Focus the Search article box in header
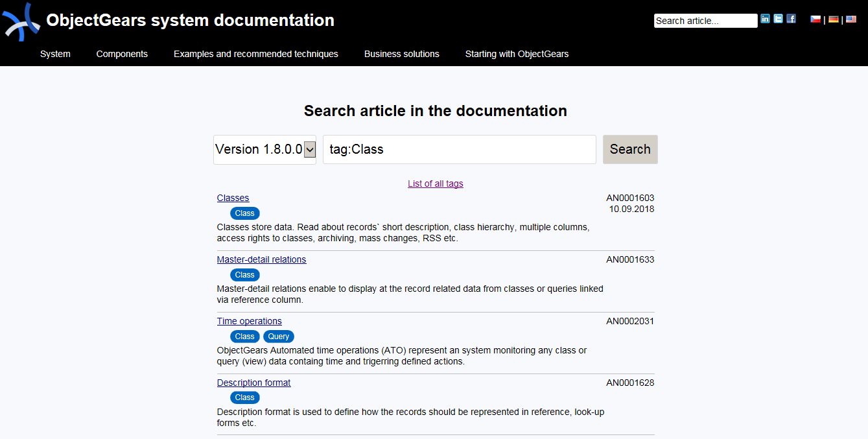868x439 pixels. coord(705,21)
